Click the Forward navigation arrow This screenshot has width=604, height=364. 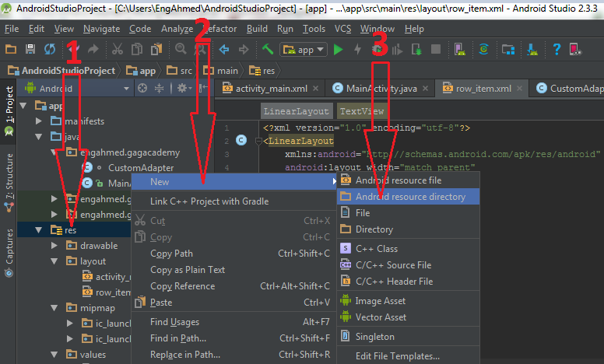244,49
